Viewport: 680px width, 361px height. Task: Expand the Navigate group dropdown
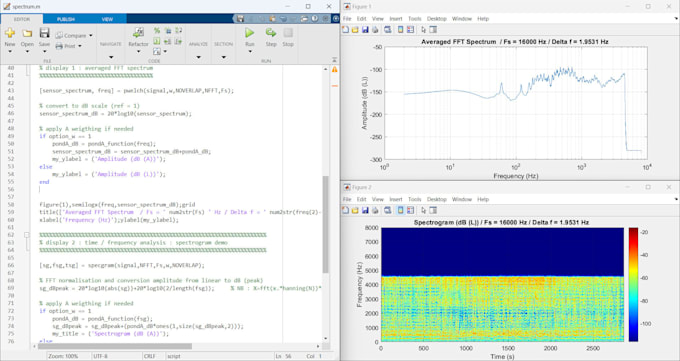111,57
